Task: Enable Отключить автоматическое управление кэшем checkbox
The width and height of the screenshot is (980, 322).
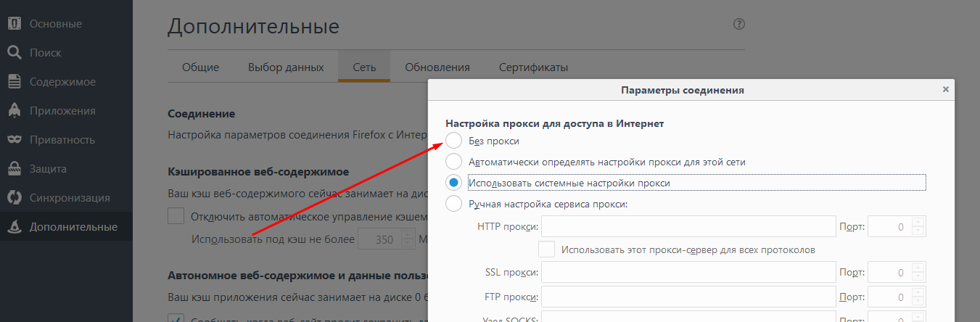Action: [x=176, y=215]
